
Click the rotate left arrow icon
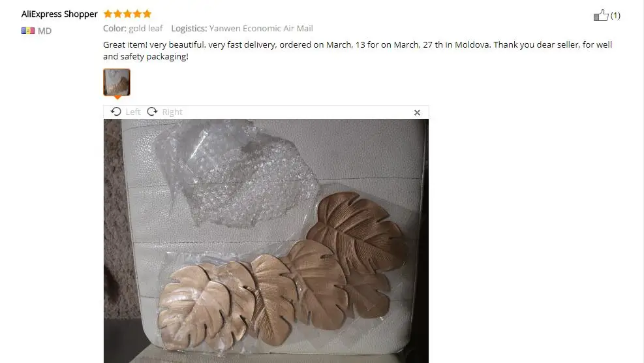point(116,112)
